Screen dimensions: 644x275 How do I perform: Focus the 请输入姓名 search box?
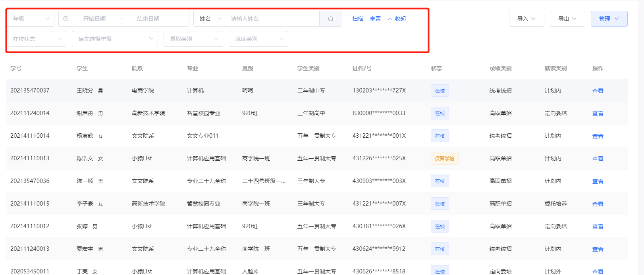(x=272, y=19)
